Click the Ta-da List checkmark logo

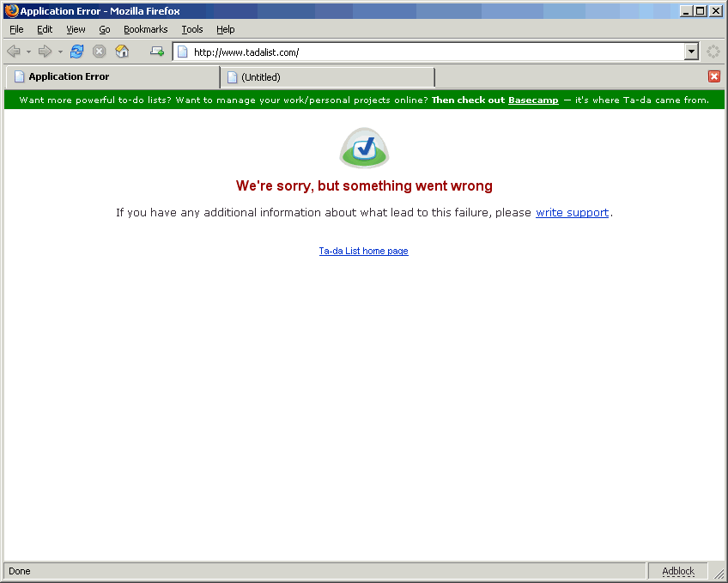365,148
